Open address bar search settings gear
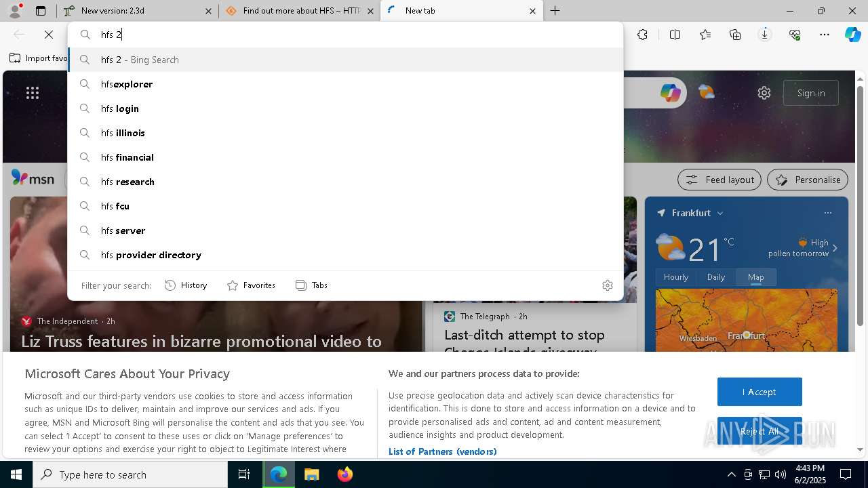This screenshot has height=488, width=868. tap(608, 285)
